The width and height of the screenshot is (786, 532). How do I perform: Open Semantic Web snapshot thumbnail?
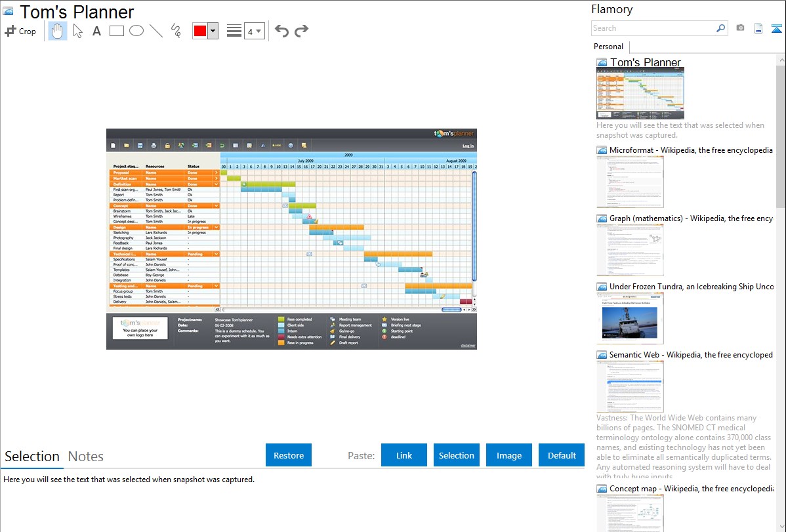(630, 386)
